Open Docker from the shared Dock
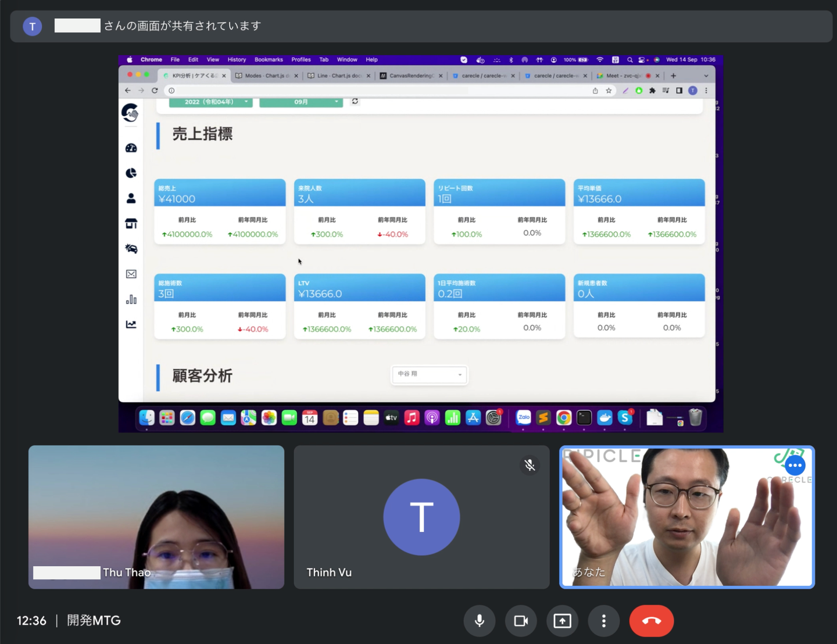The height and width of the screenshot is (644, 837). (x=604, y=417)
